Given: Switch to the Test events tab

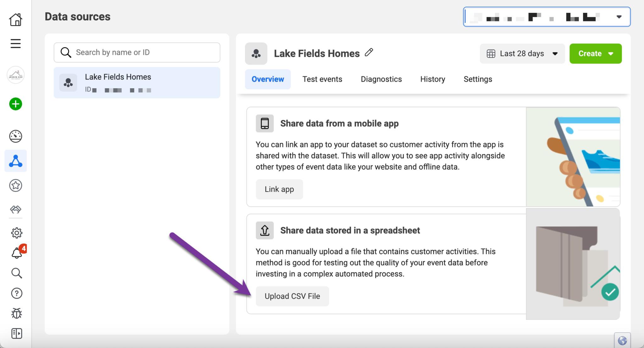Looking at the screenshot, I should click(322, 79).
